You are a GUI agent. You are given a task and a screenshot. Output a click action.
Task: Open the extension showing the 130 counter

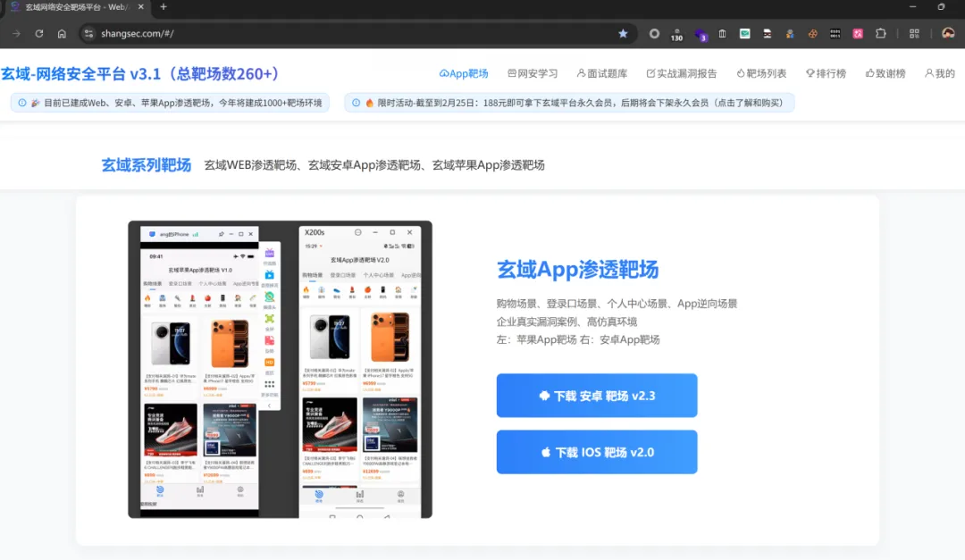(x=676, y=35)
